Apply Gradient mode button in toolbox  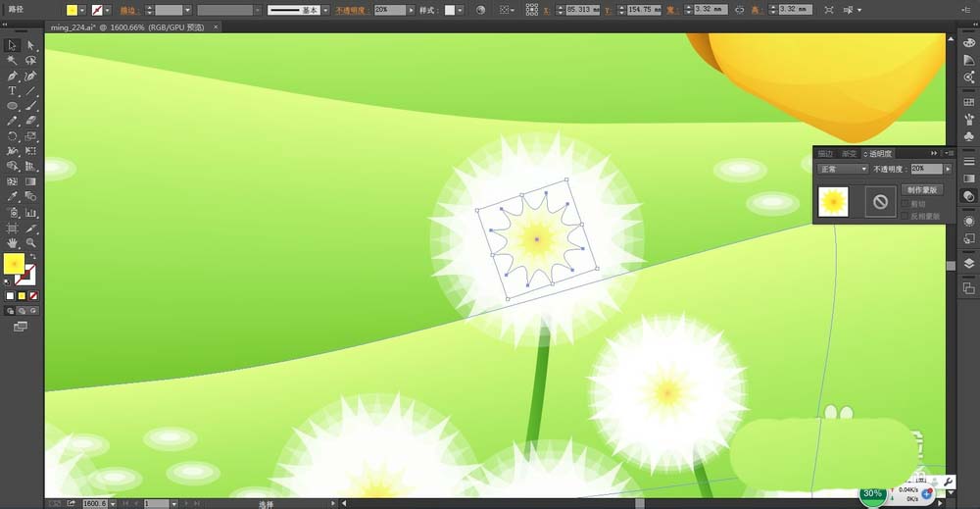(22, 296)
